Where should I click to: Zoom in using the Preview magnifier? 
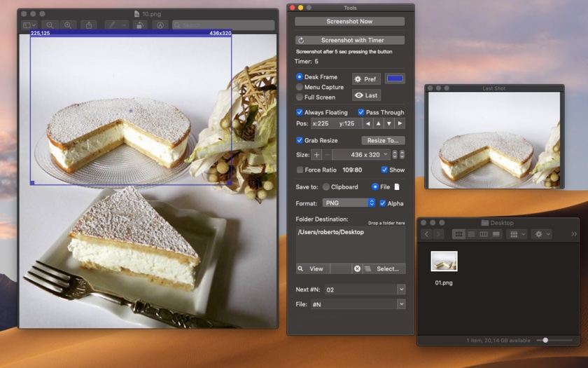tap(68, 25)
